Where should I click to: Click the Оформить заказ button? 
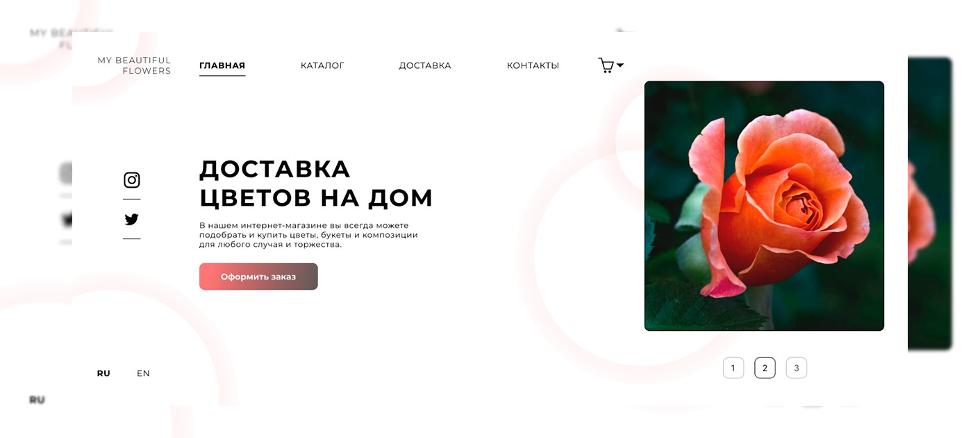coord(258,277)
